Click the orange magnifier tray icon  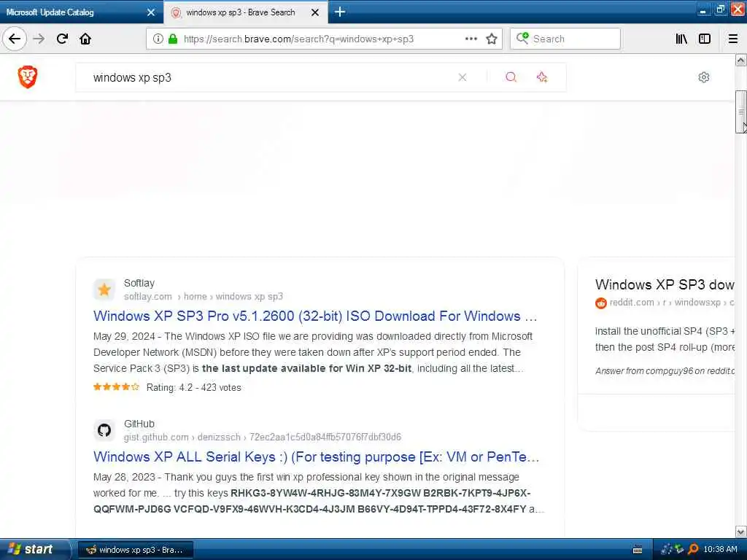[x=693, y=549]
